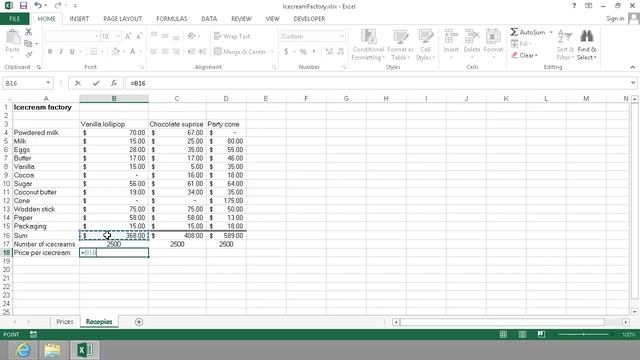Click the Format Painter brush icon
This screenshot has width=640, height=360.
pos(28,54)
